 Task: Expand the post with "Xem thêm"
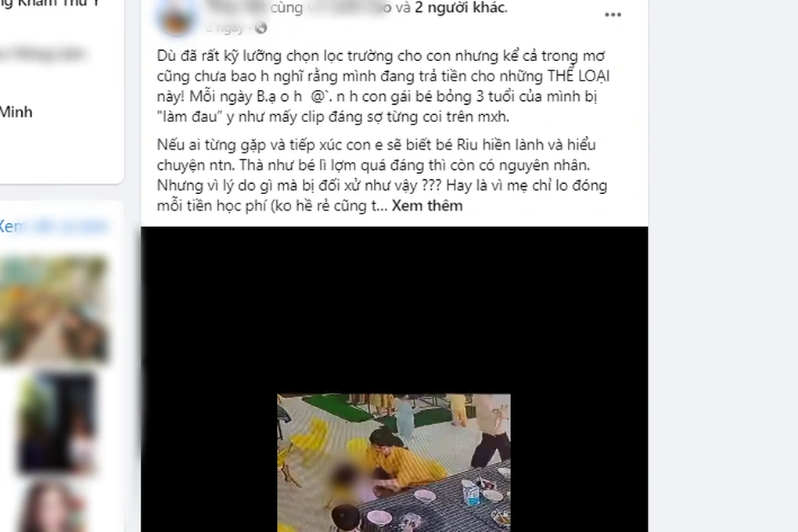pyautogui.click(x=427, y=206)
